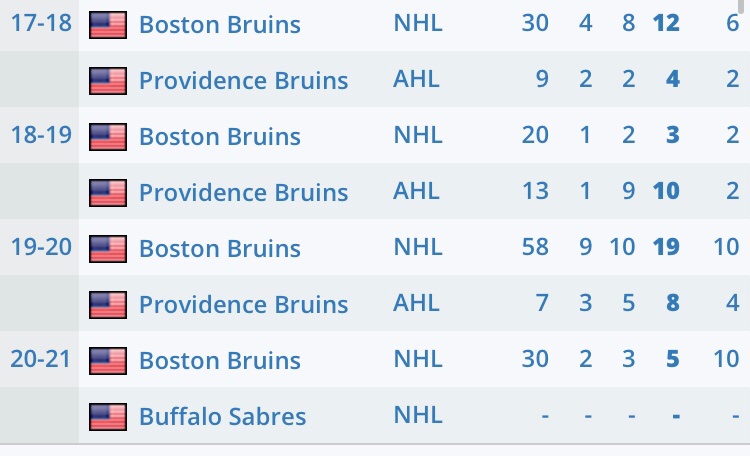Click the NHL league label for Buffalo Sabres
The image size is (750, 456).
pyautogui.click(x=416, y=416)
